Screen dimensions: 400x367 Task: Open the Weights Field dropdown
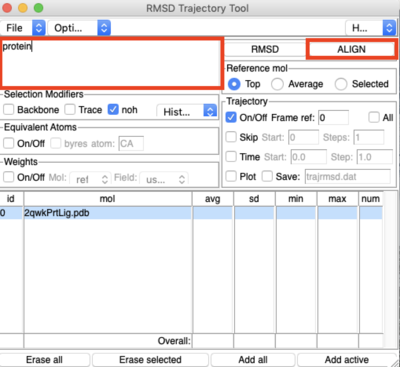click(164, 179)
